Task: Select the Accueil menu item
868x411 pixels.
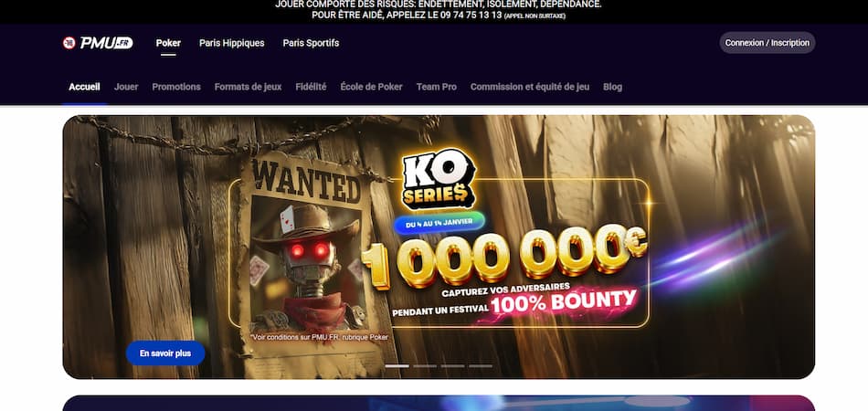Action: (84, 87)
